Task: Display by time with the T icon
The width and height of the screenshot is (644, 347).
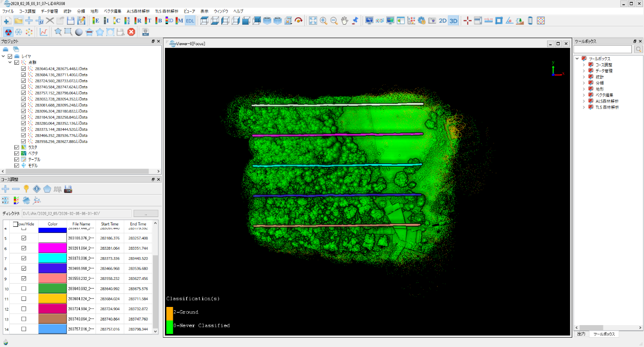Action: (x=148, y=20)
